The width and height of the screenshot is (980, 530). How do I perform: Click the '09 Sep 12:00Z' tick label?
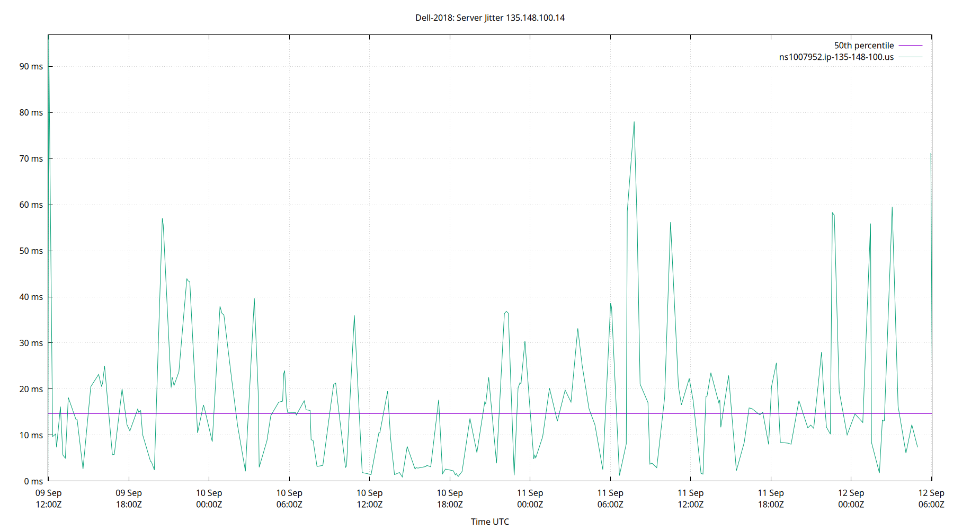click(x=49, y=498)
